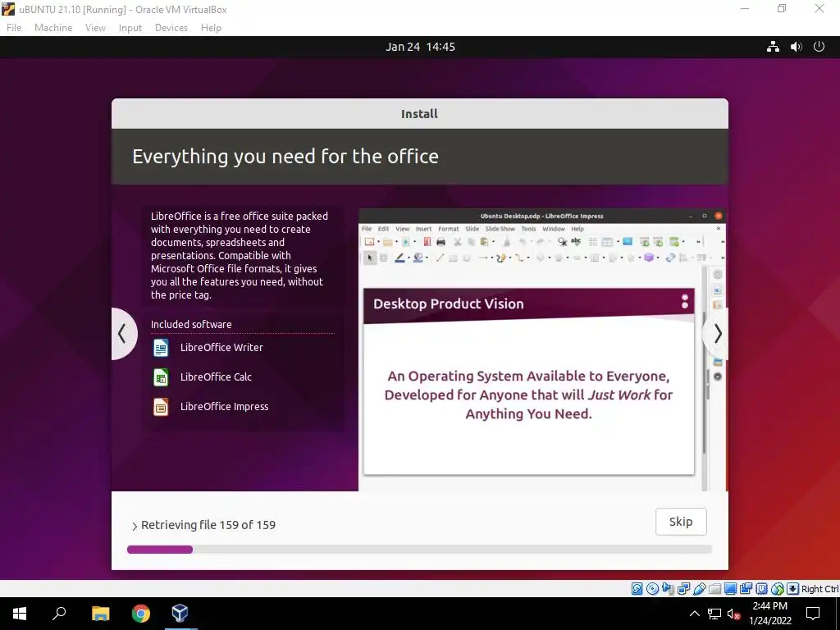
Task: Open the Ubuntu power menu icon
Action: point(819,47)
